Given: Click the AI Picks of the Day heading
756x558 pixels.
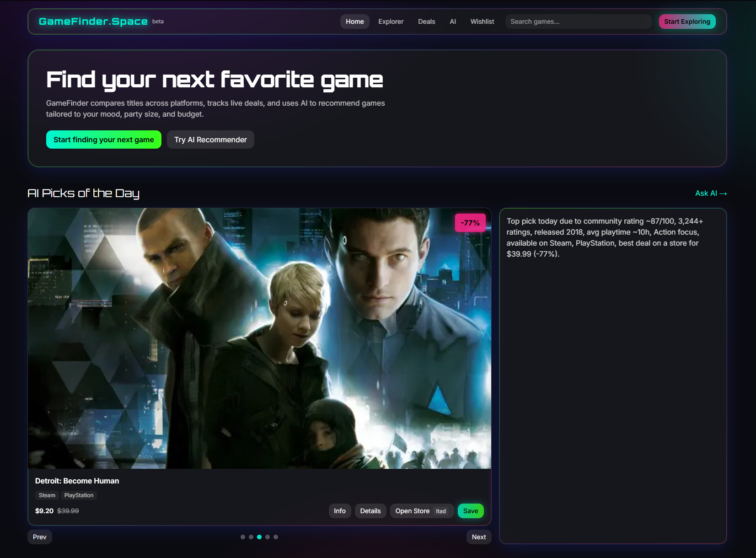Looking at the screenshot, I should pyautogui.click(x=83, y=193).
